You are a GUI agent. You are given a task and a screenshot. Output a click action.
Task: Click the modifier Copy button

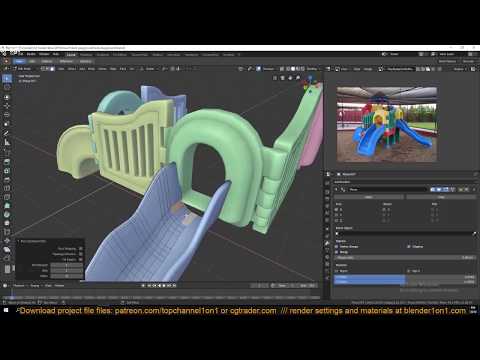click(x=441, y=197)
